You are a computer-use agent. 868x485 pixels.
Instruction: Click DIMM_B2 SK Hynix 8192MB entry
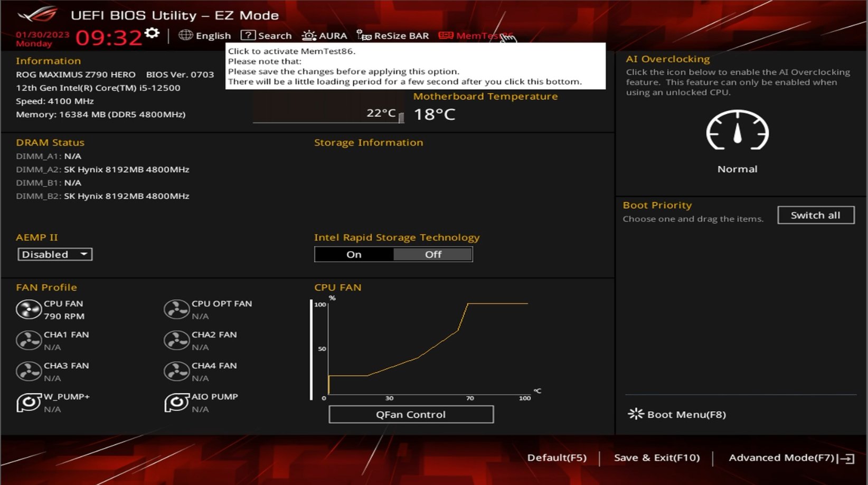coord(102,196)
